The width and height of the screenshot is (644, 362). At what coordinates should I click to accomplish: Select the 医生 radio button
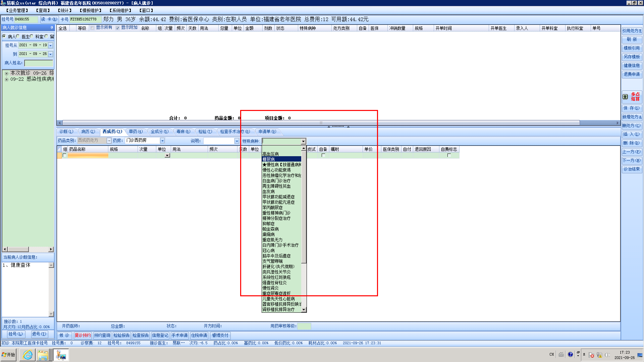click(18, 36)
